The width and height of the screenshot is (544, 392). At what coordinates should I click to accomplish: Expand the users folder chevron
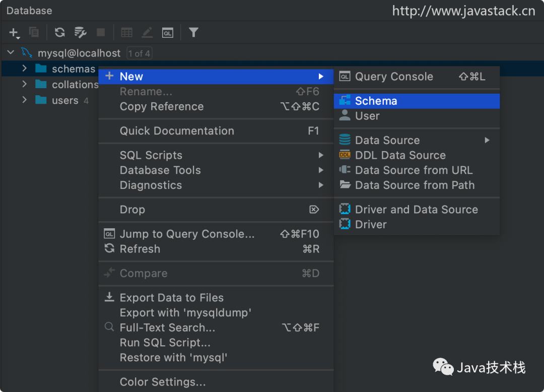click(24, 100)
